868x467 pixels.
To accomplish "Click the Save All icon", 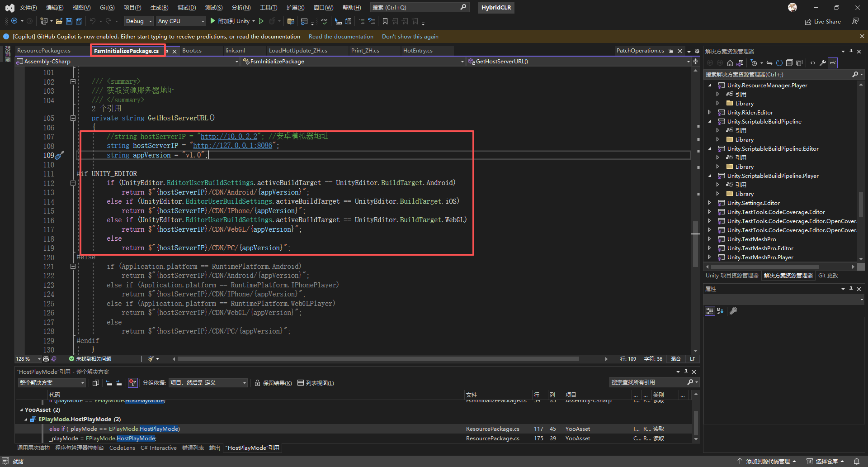I will pos(79,21).
